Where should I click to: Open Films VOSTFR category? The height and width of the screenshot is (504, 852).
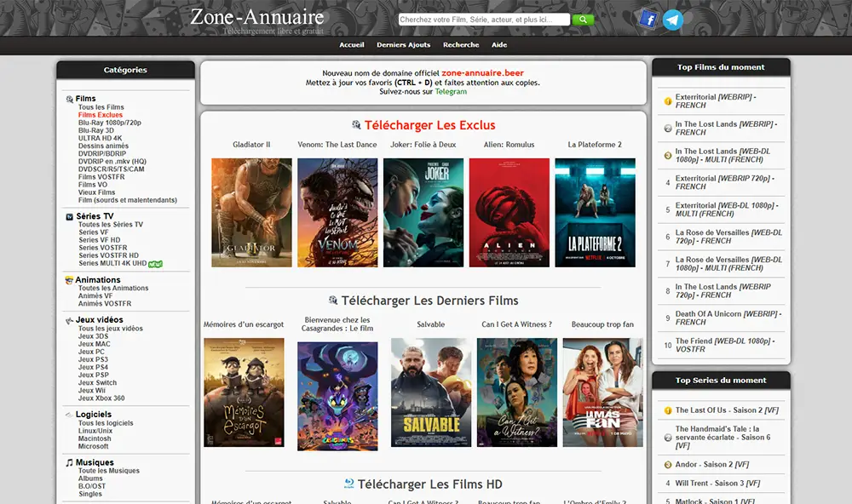tap(101, 176)
